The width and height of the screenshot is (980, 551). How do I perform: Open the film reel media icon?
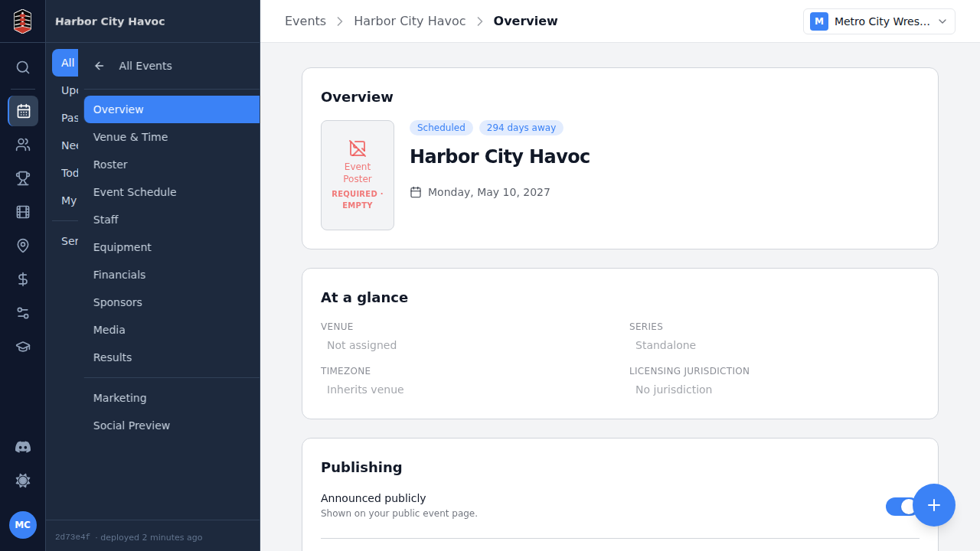23,212
